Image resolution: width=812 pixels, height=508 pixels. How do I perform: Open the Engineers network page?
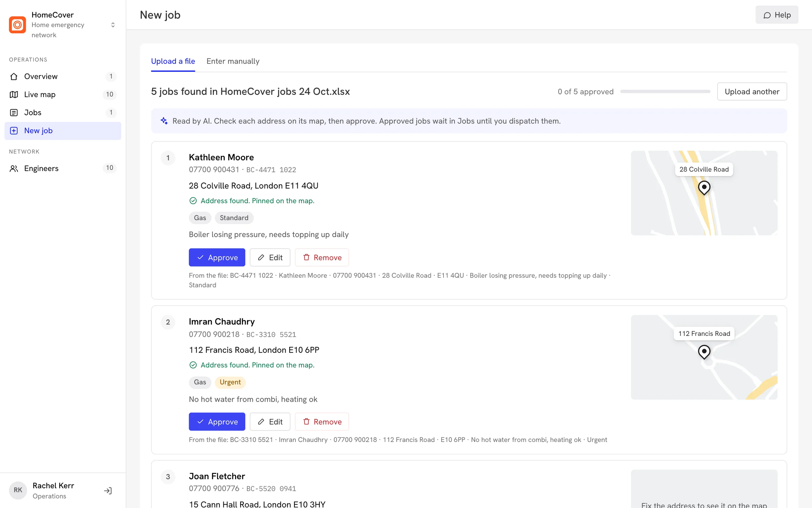63,168
